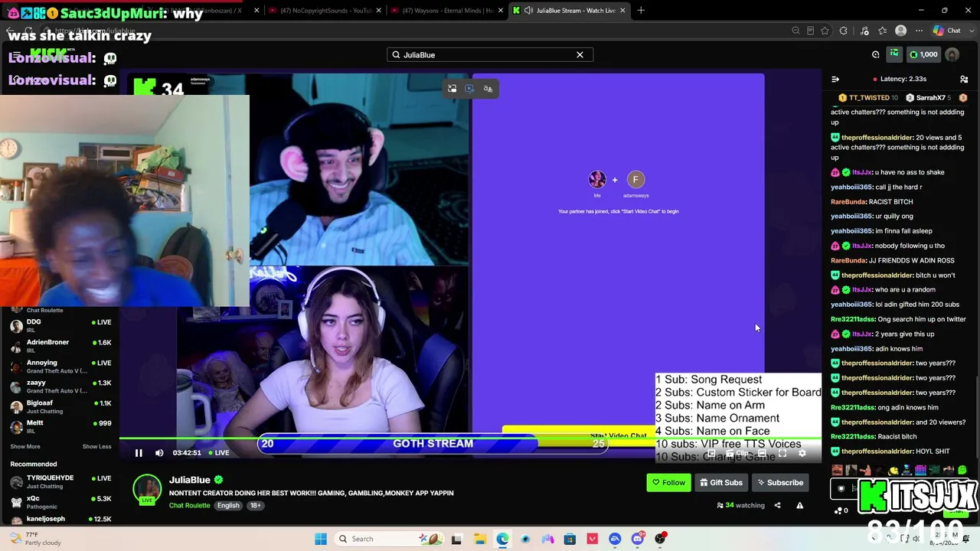
Task: Open xQc recommended channel
Action: pyautogui.click(x=61, y=502)
